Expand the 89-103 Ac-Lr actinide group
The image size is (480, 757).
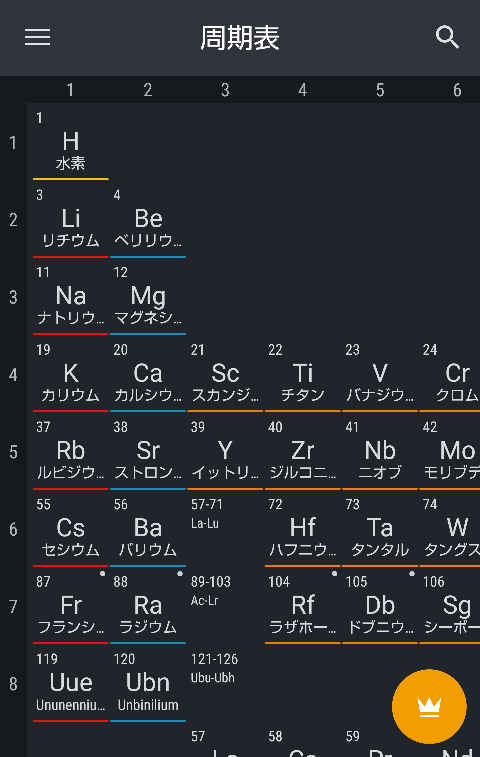pos(225,608)
